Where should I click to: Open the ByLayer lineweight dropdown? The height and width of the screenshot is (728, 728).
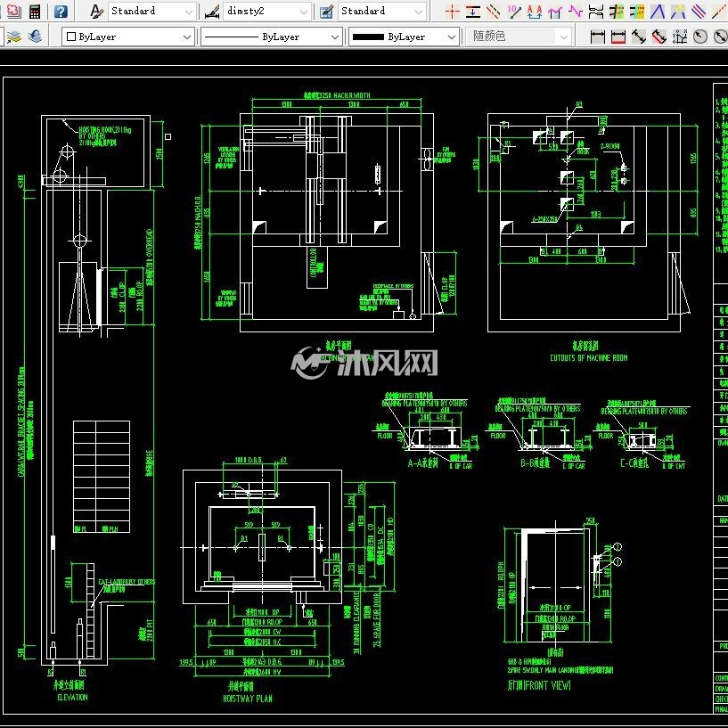(404, 37)
